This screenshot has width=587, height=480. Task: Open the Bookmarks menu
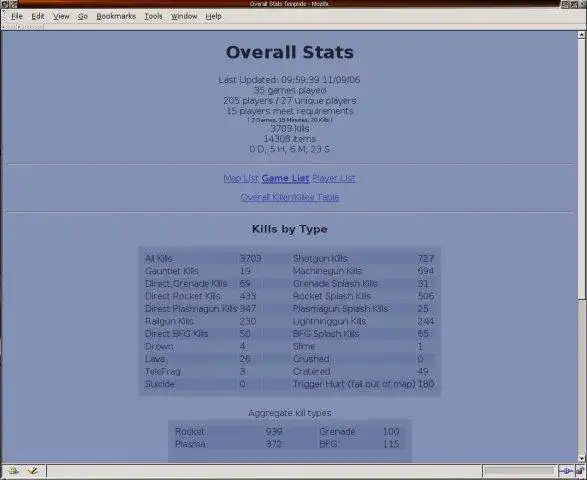tap(116, 16)
